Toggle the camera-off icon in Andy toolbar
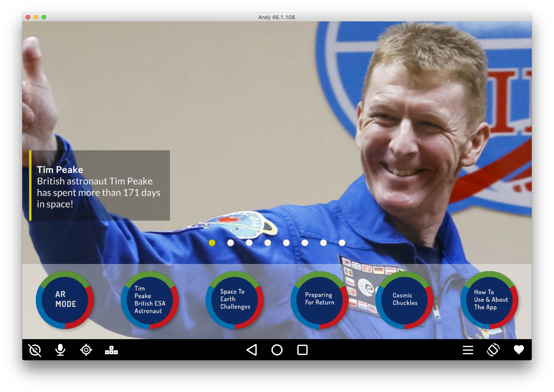Viewport: 554px width, 392px height. (x=35, y=350)
